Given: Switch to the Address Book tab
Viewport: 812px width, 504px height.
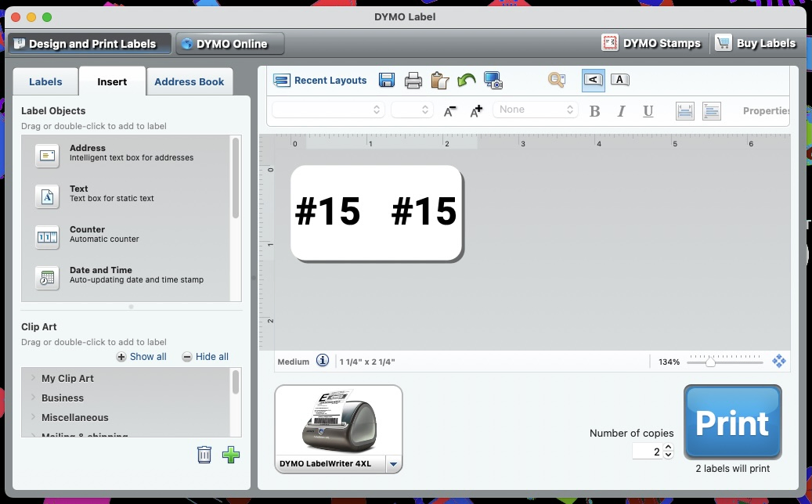Looking at the screenshot, I should (x=189, y=81).
